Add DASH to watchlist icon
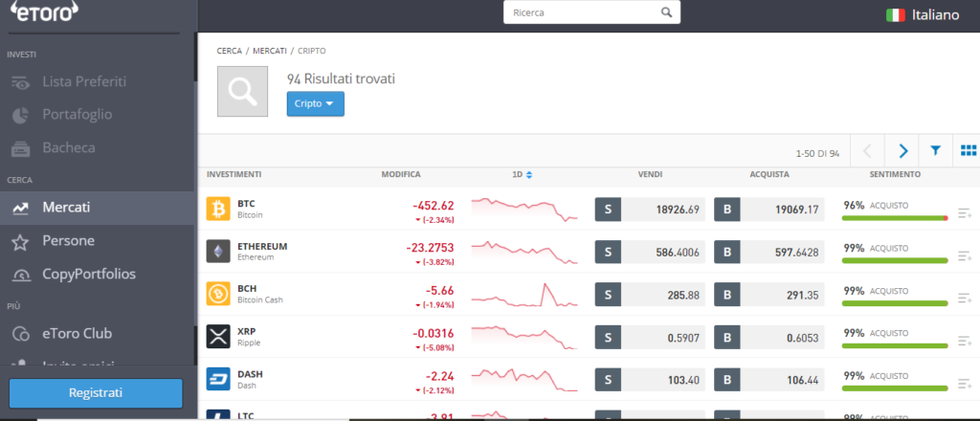Screen dimensions: 980x421 965,383
